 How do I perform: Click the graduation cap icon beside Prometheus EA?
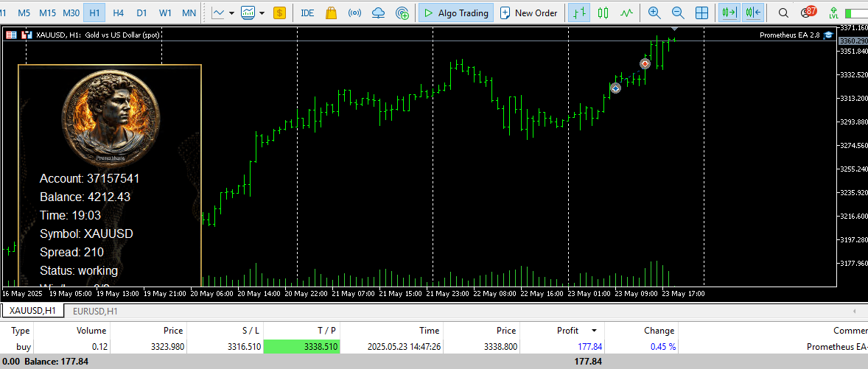pyautogui.click(x=828, y=35)
